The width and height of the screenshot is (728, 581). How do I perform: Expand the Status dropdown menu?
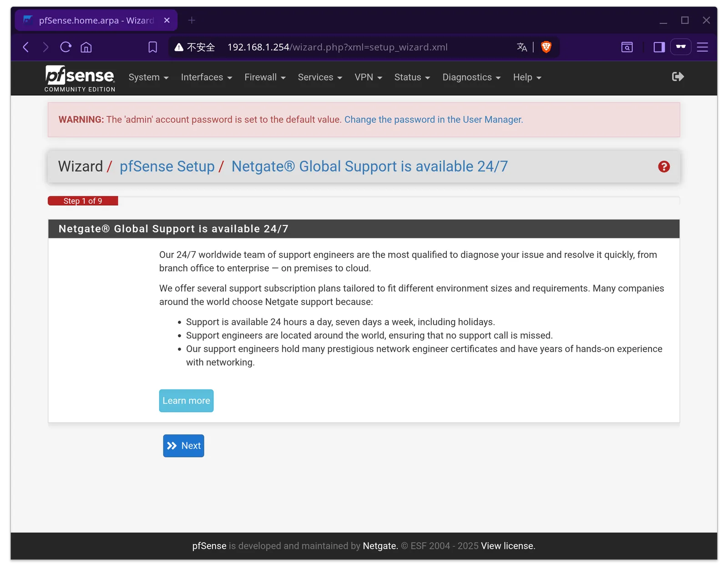tap(412, 77)
